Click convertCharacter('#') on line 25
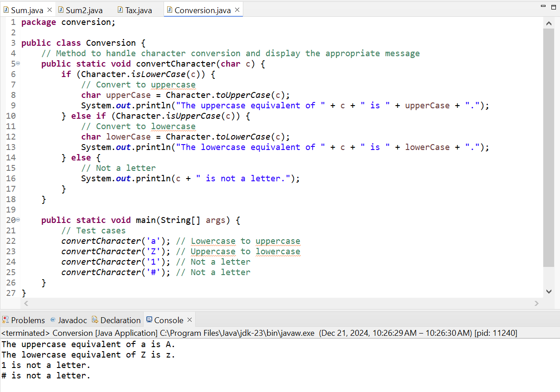This screenshot has height=392, width=560. (113, 272)
